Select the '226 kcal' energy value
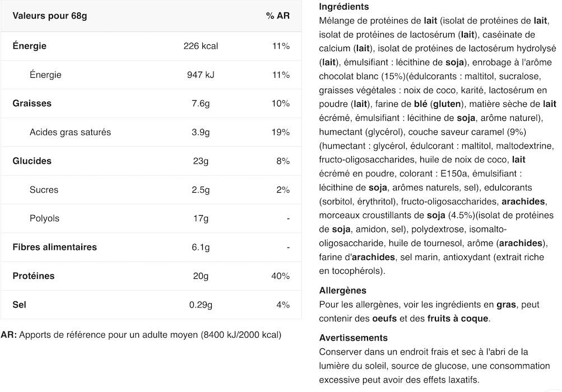Image resolution: width=562 pixels, height=392 pixels. [201, 46]
